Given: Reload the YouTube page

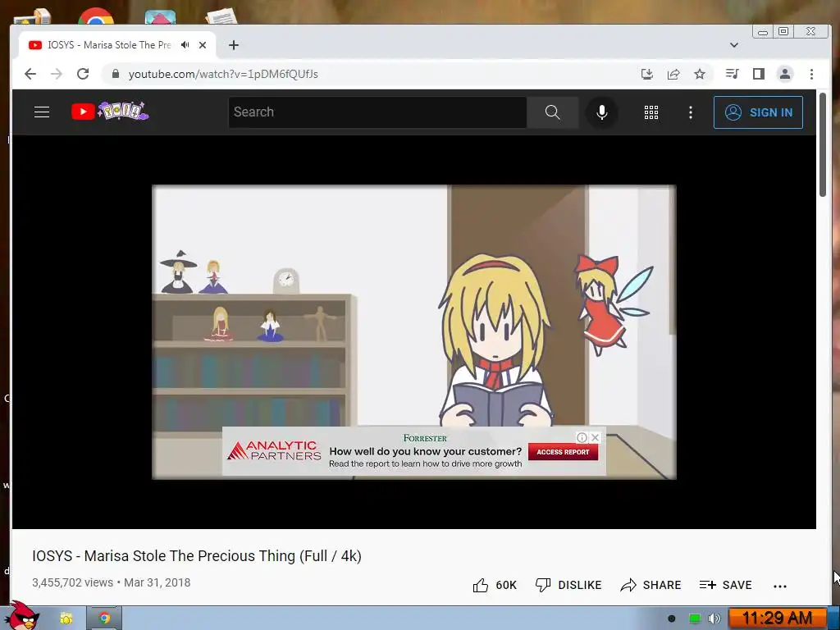Looking at the screenshot, I should pyautogui.click(x=83, y=74).
